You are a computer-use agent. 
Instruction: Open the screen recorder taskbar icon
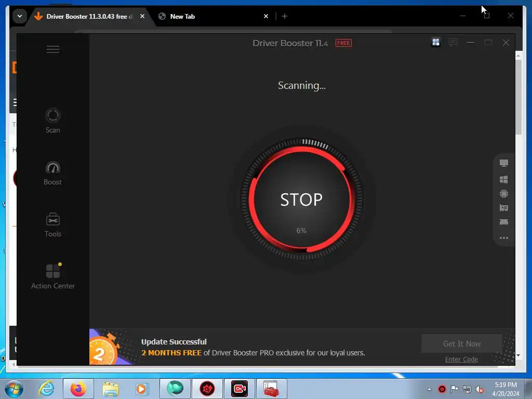240,389
